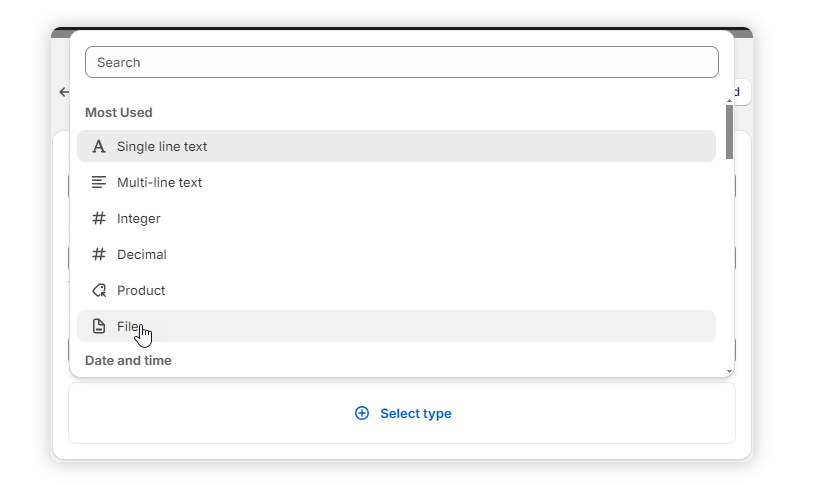Click the scrollbar down arrow
The height and width of the screenshot is (483, 833).
[729, 371]
